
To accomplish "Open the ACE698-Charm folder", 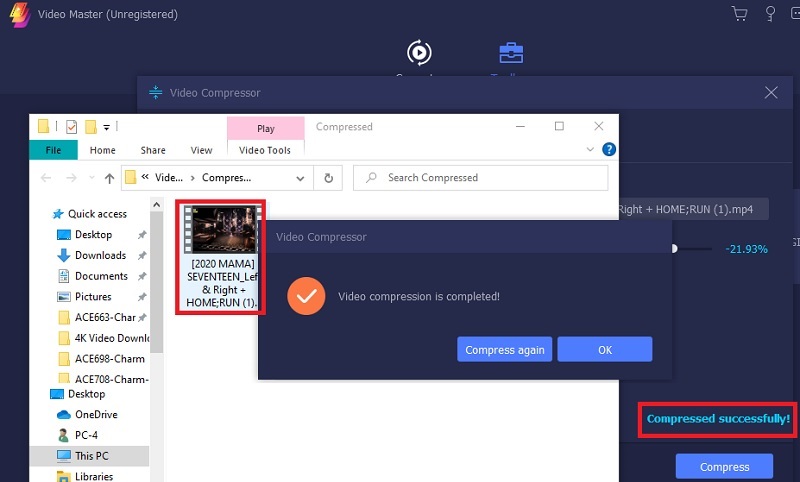I will [110, 359].
